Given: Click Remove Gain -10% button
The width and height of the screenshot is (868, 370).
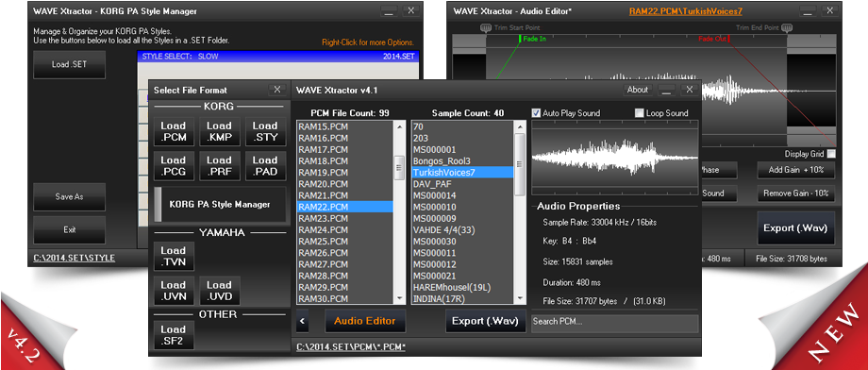Looking at the screenshot, I should coord(796,193).
